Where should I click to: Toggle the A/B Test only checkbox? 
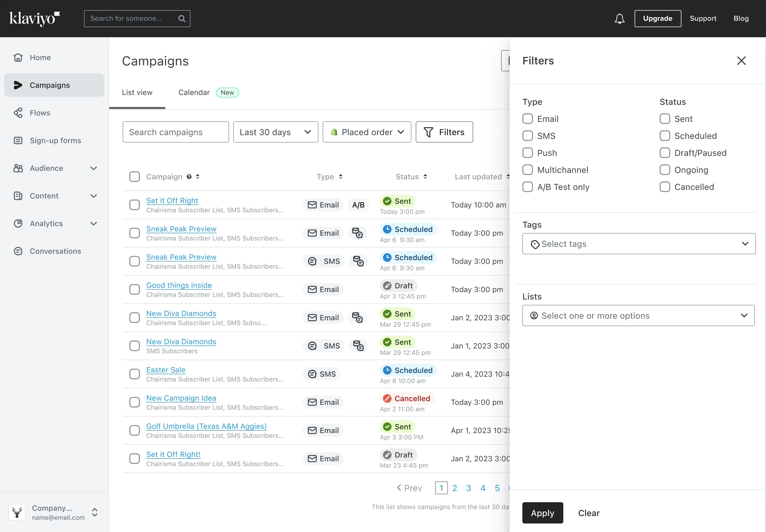click(527, 187)
